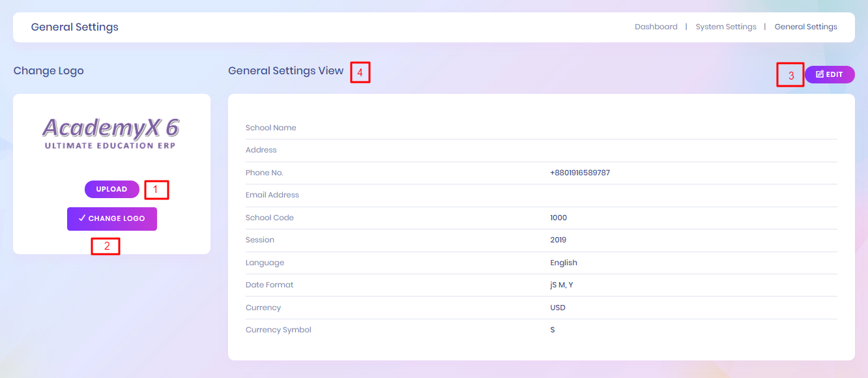
Task: Click the Language value English
Action: (564, 263)
